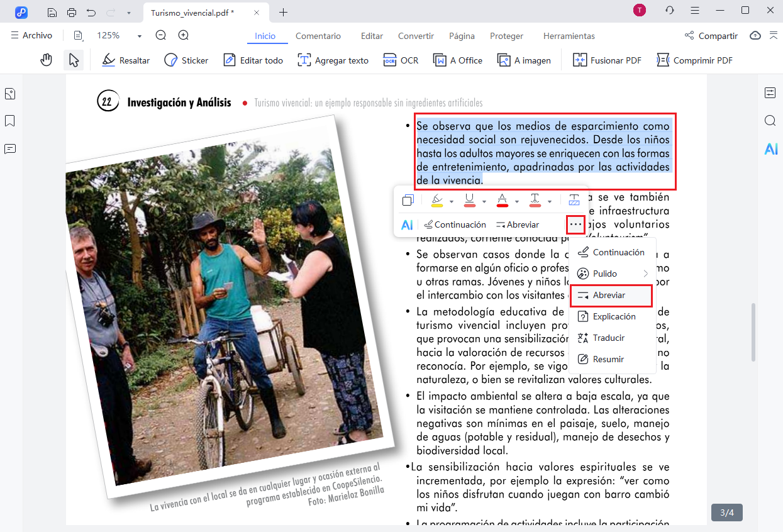Click the search icon in right sidebar
This screenshot has height=532, width=783.
[x=770, y=121]
